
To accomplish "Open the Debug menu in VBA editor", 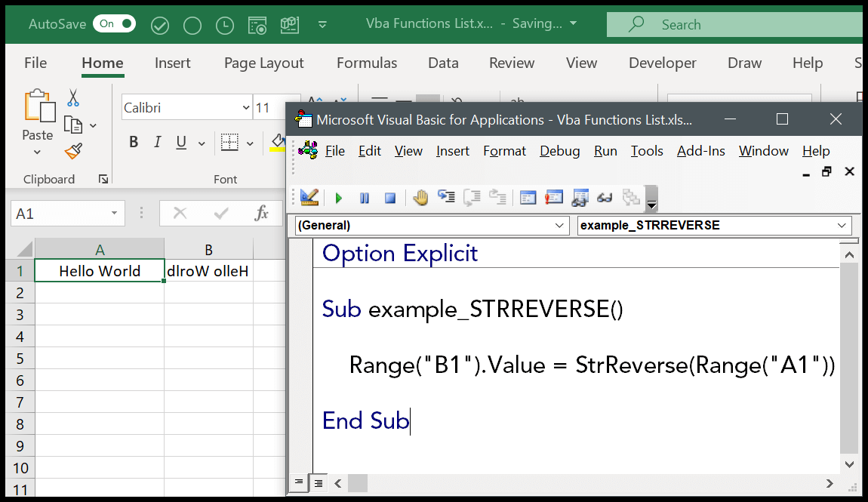I will [x=559, y=151].
